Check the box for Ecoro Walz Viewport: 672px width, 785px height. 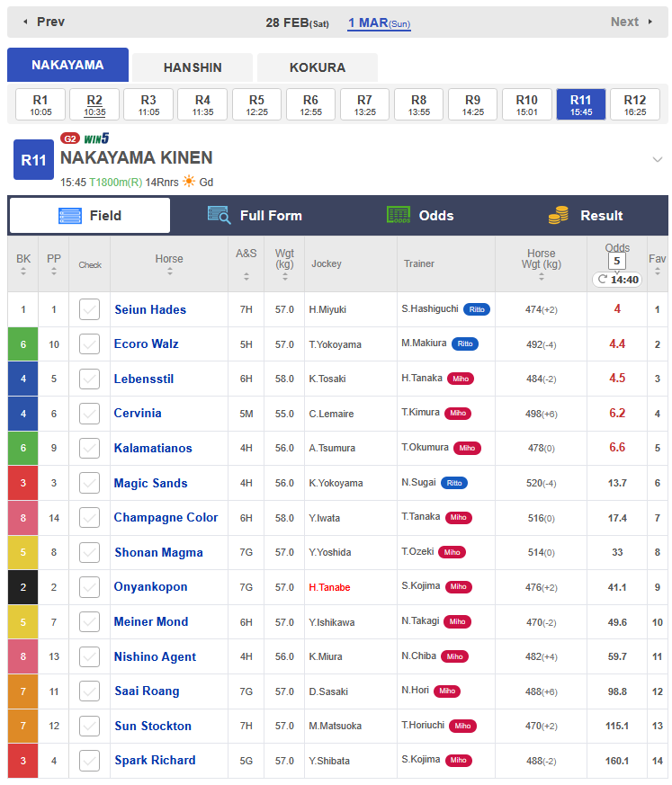(x=90, y=343)
